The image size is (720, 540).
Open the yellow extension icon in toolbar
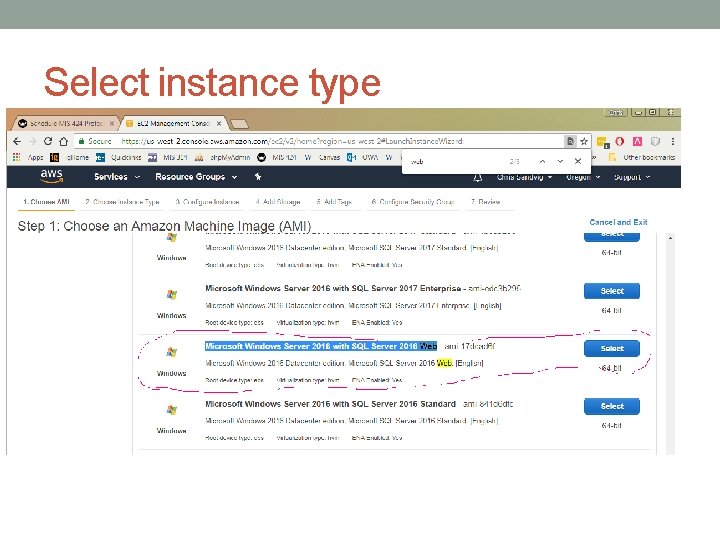602,142
